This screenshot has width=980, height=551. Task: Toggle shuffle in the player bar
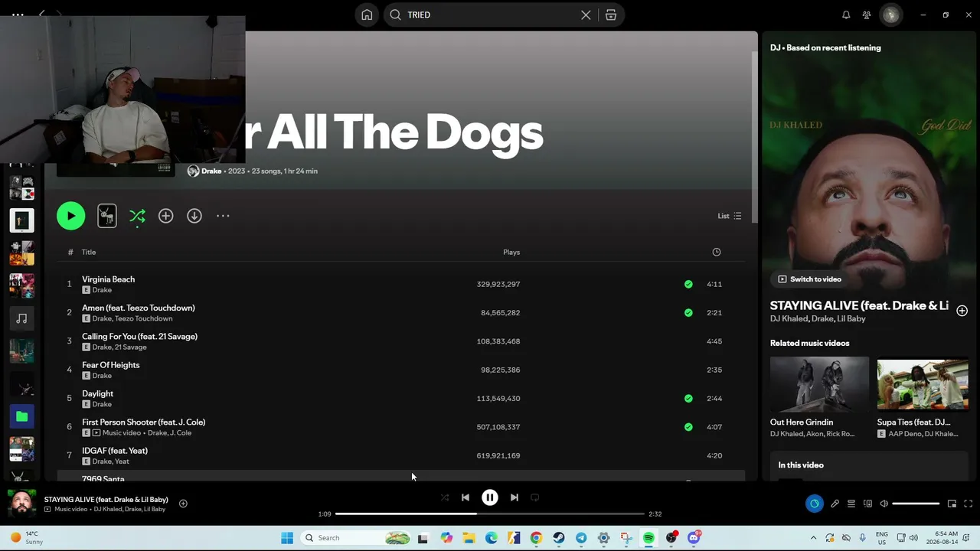[x=444, y=497]
